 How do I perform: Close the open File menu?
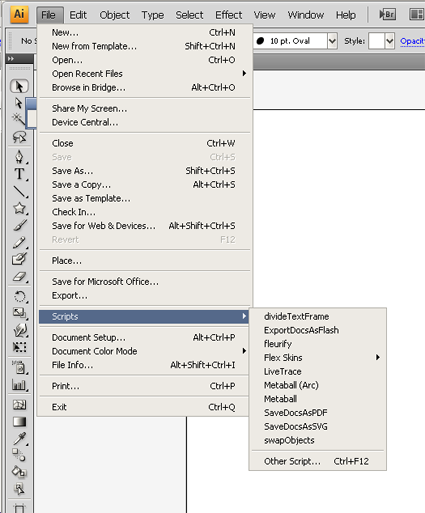[x=49, y=15]
